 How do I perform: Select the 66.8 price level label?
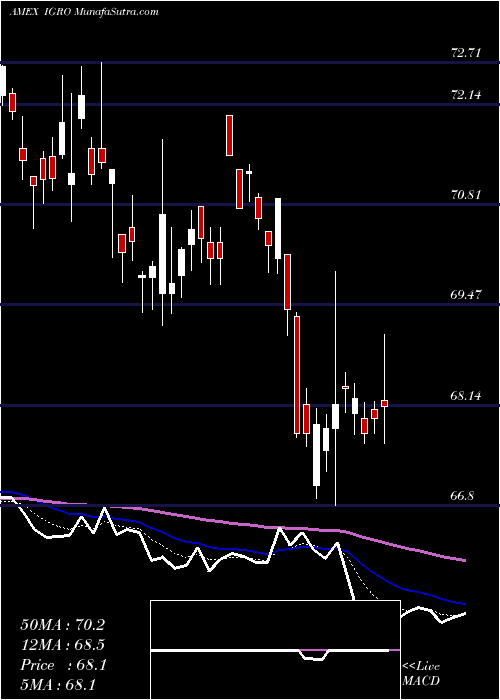(464, 496)
